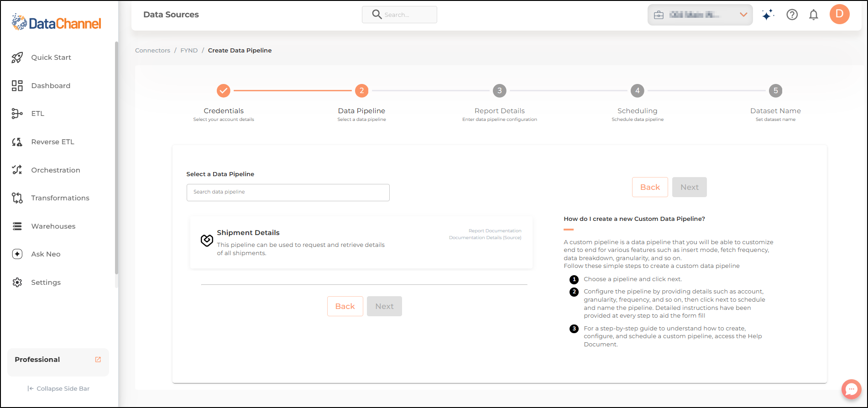Open the notifications bell
The height and width of the screenshot is (408, 868).
pyautogui.click(x=813, y=15)
